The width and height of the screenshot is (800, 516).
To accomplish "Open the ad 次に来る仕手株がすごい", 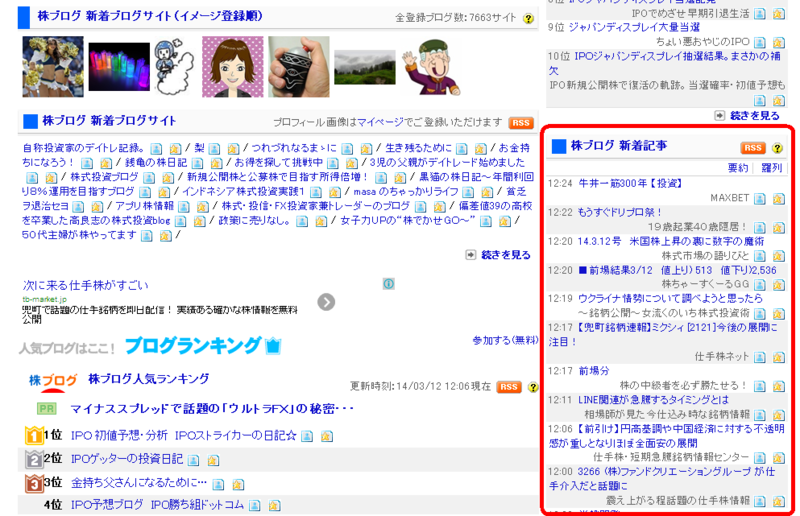I will (86, 285).
